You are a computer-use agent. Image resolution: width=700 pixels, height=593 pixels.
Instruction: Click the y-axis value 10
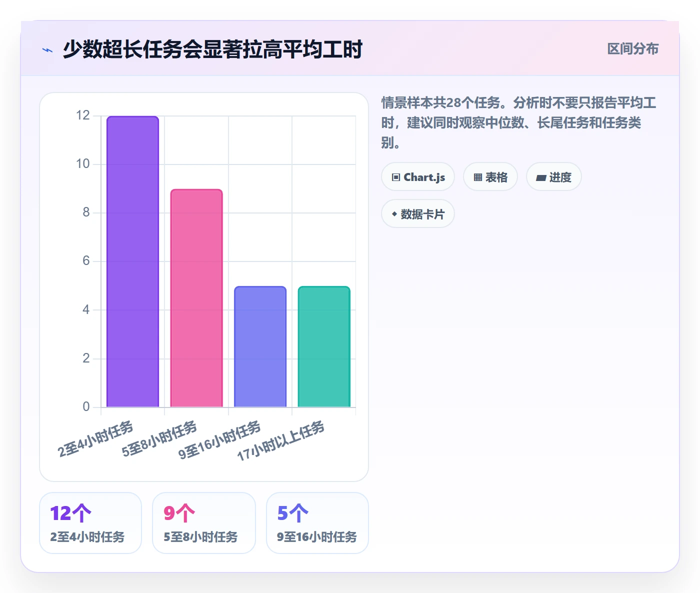pyautogui.click(x=83, y=164)
